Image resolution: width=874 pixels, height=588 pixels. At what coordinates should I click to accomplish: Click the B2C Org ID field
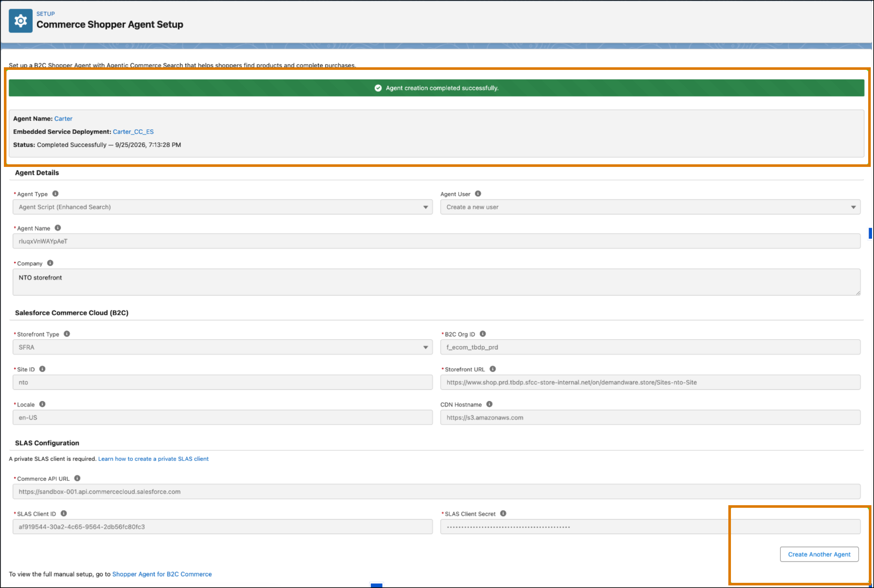click(650, 347)
